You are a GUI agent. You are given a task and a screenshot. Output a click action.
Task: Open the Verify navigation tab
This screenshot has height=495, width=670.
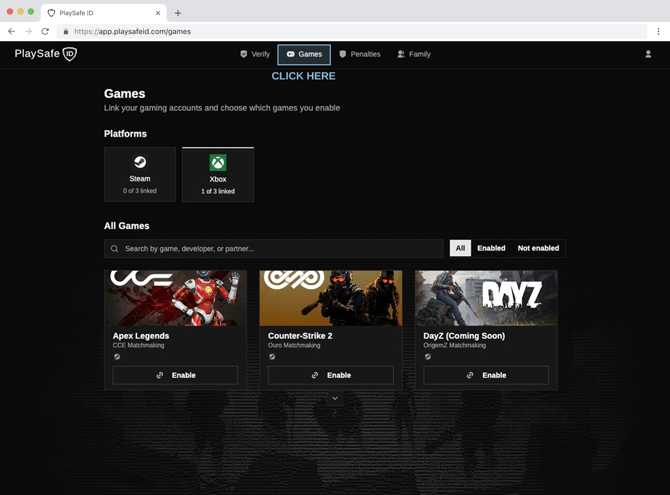pos(255,54)
